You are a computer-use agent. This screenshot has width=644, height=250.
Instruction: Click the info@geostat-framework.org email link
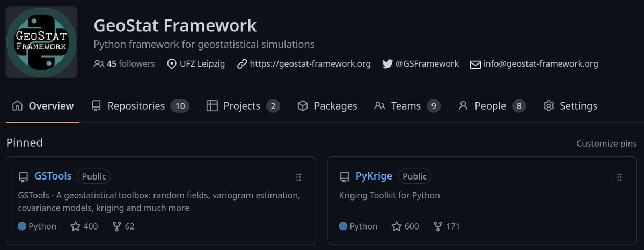pyautogui.click(x=540, y=63)
